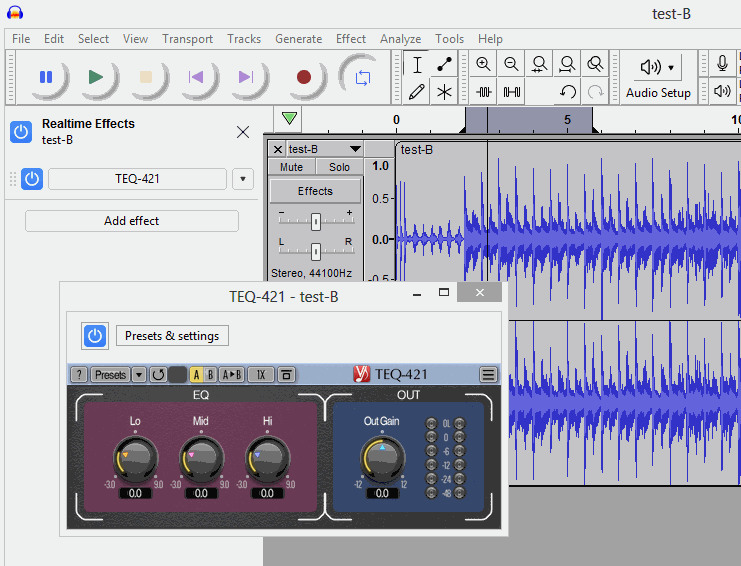Open the Generate menu
The image size is (741, 566).
(x=298, y=39)
